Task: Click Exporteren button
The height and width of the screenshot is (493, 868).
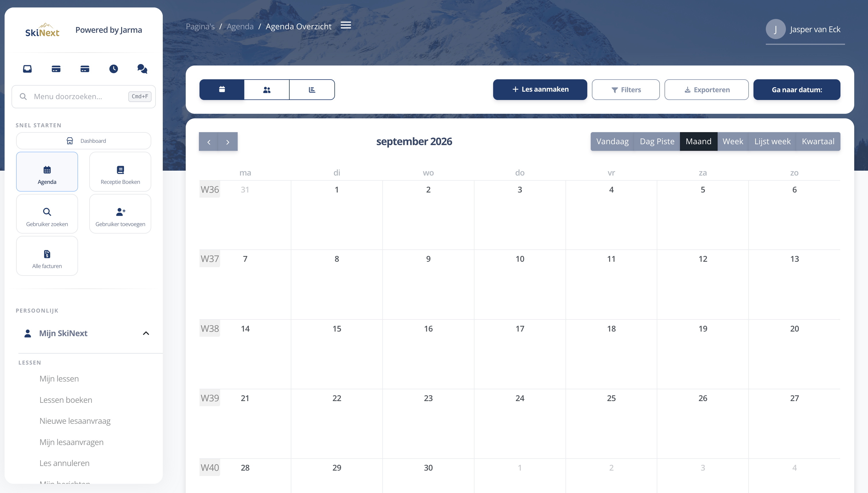Action: (707, 89)
